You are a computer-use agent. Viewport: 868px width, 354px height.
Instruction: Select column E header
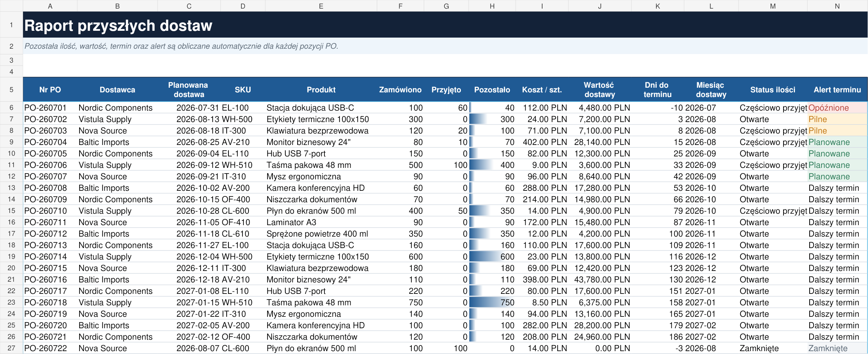(321, 6)
